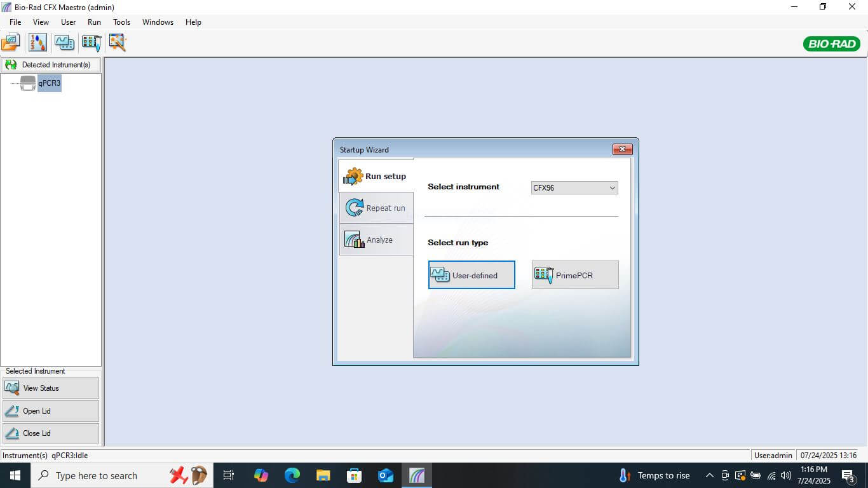The height and width of the screenshot is (488, 868).
Task: Close the Startup Wizard dialog
Action: tap(622, 149)
